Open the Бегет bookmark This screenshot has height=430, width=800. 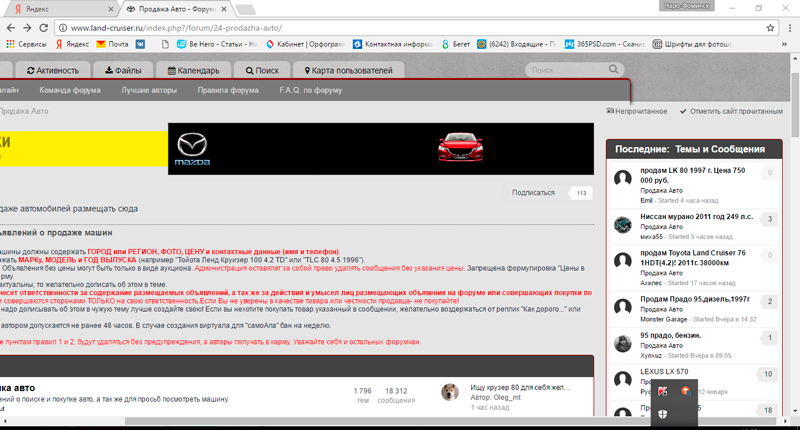point(456,44)
